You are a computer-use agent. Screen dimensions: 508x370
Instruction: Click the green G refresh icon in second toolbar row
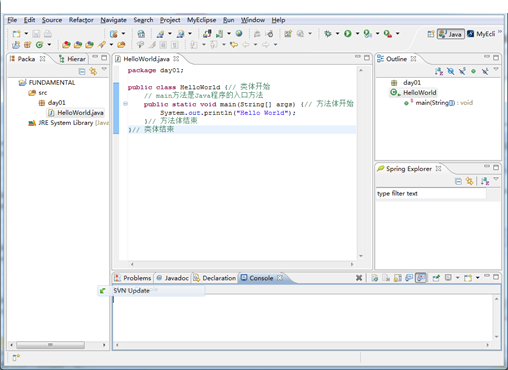pos(40,45)
